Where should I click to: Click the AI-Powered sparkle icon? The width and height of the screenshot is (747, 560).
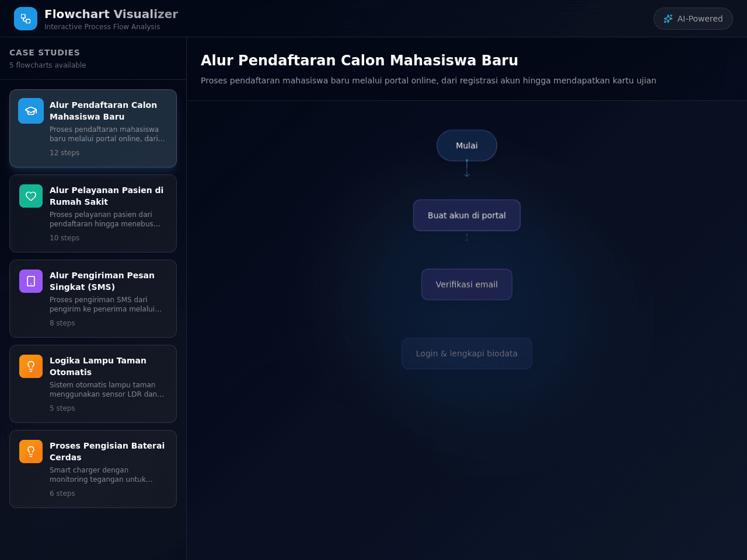[x=668, y=19]
